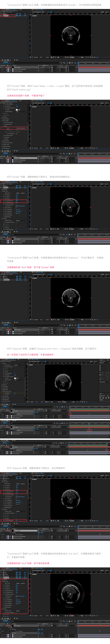
Task: Click particle Color swatch in second screenshot
Action: coord(17,110)
